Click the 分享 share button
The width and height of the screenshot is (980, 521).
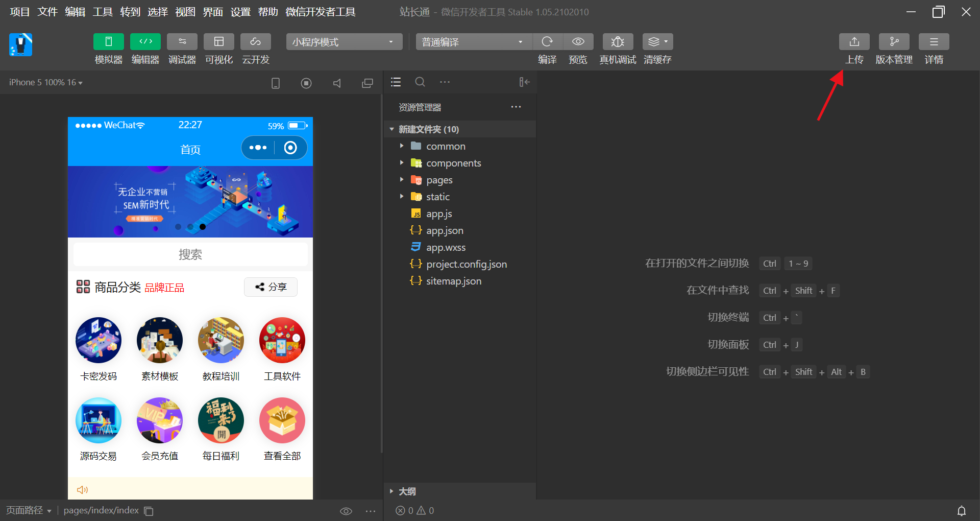pyautogui.click(x=271, y=287)
